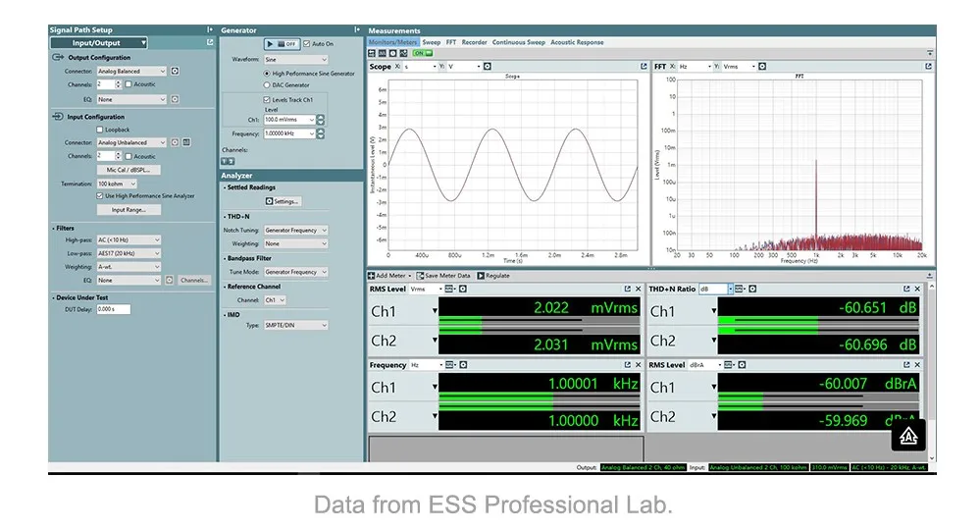Pop out the FFT graph
The image size is (980, 530).
coord(928,67)
